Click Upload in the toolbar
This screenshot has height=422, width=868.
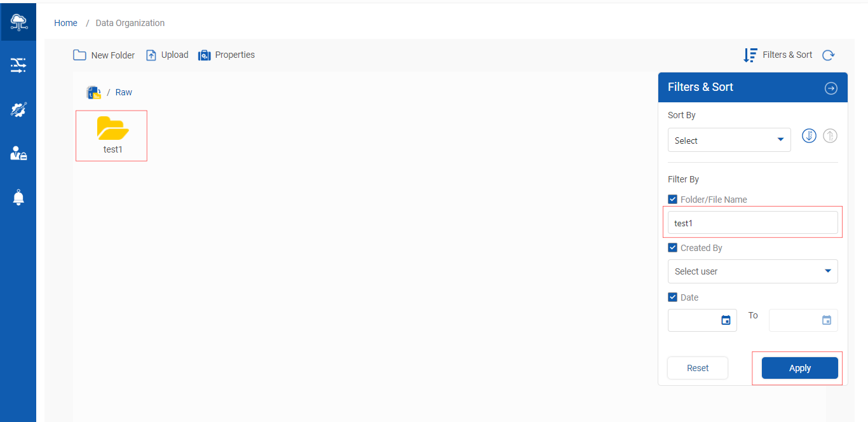coord(167,55)
